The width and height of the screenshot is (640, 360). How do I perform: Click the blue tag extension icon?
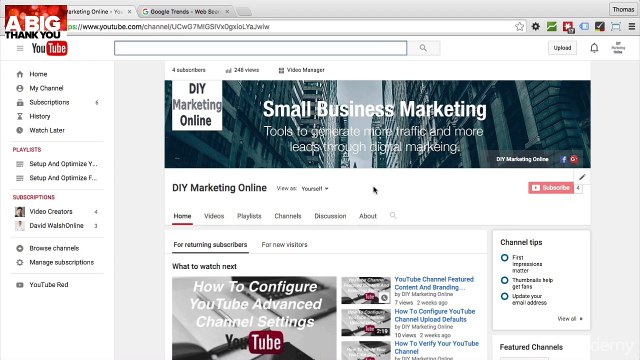[x=584, y=27]
